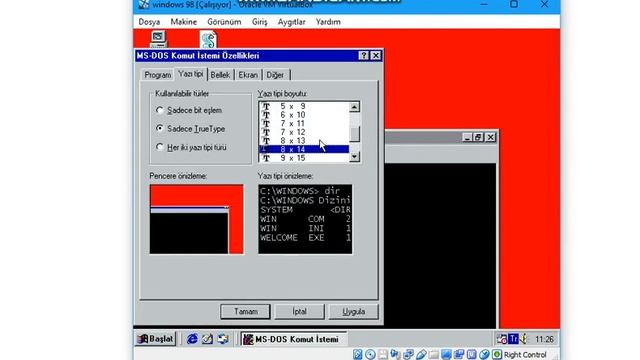Open the document shortcut icon on desktop
The height and width of the screenshot is (360, 640).
[x=208, y=40]
